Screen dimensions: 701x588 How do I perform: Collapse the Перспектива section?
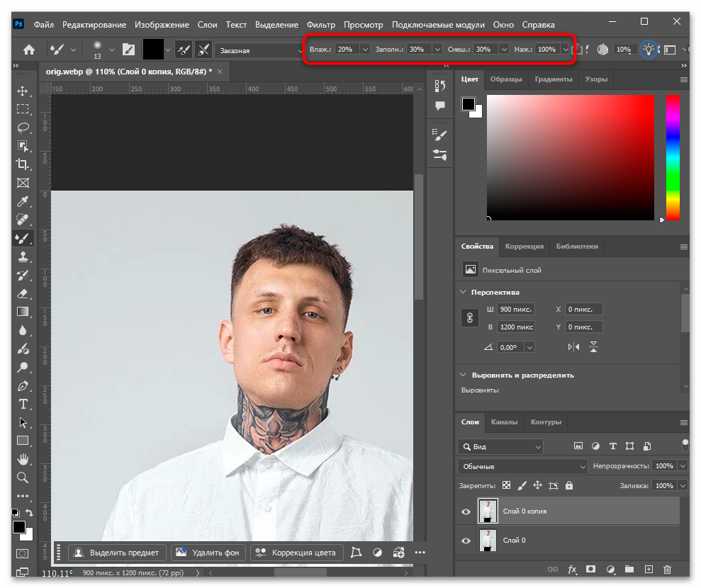click(x=463, y=292)
